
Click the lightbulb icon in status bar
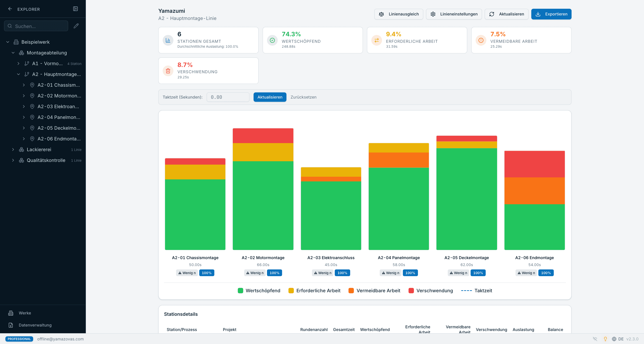click(605, 339)
